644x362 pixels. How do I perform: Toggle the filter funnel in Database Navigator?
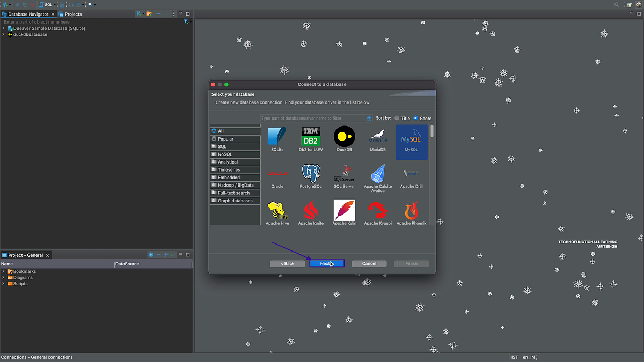[186, 21]
